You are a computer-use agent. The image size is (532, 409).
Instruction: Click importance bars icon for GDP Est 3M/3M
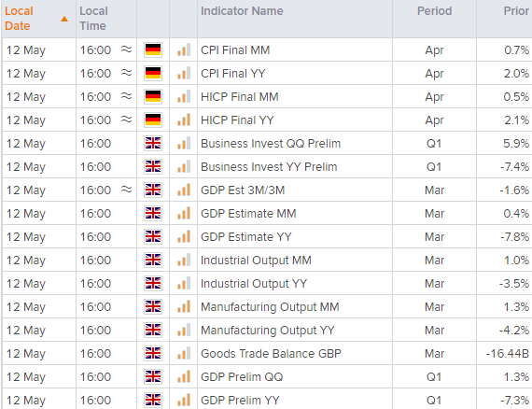tap(184, 190)
